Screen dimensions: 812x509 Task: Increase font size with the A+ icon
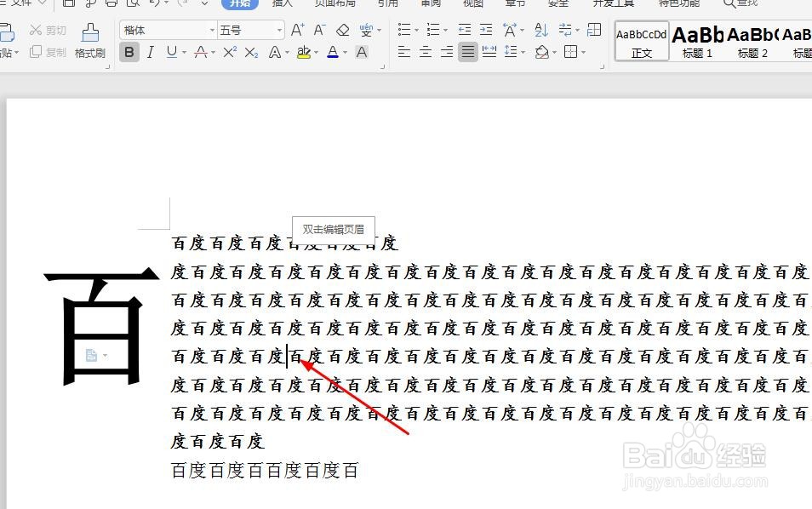297,30
